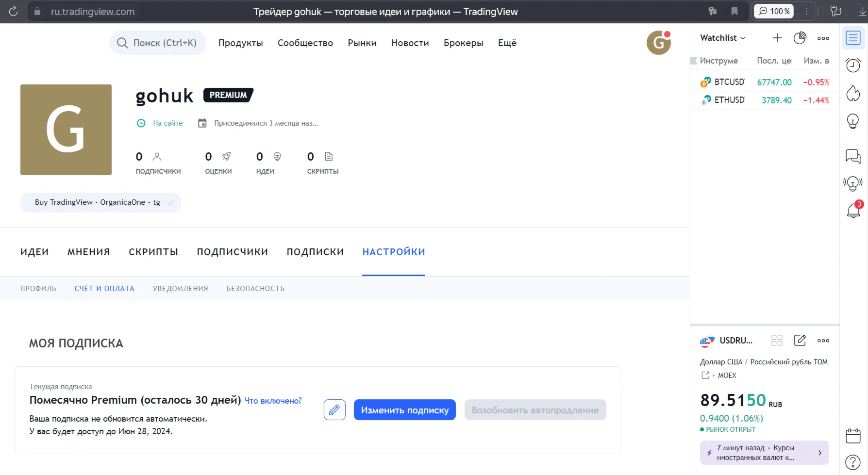
Task: Sort watchlist by last price column
Action: coord(774,61)
